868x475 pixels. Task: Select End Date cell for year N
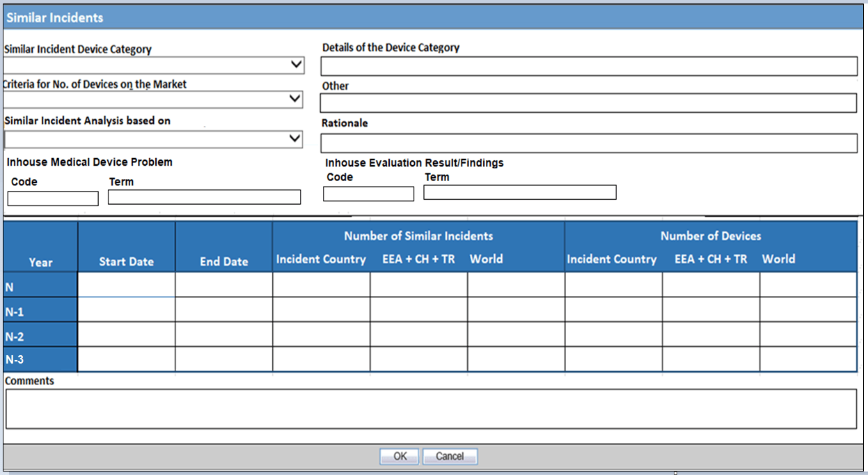(x=223, y=284)
